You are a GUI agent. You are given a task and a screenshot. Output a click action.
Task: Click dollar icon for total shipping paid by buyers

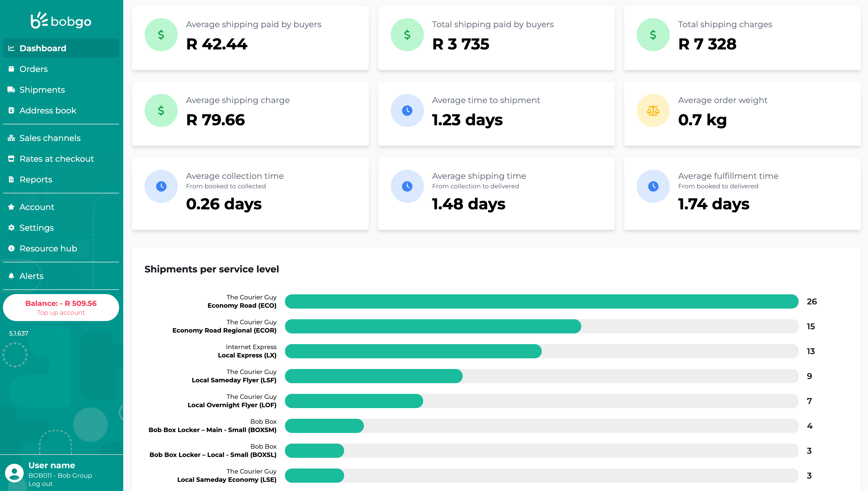(x=407, y=35)
